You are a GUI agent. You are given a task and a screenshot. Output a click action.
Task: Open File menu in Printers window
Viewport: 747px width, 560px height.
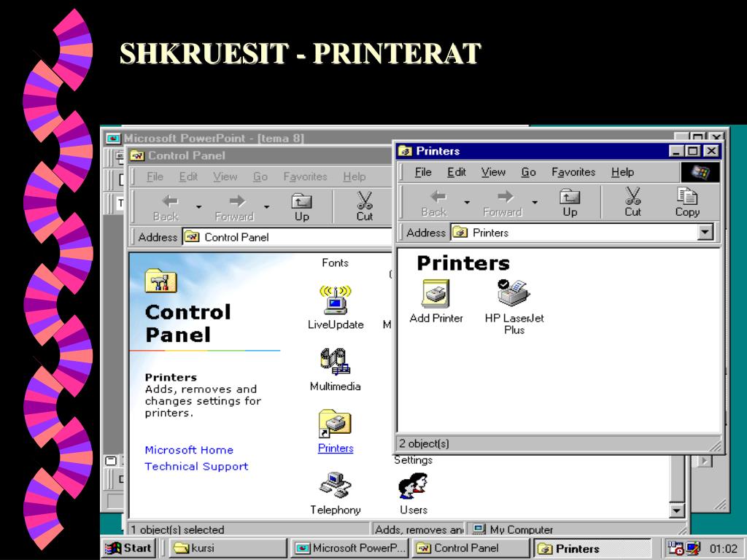[x=423, y=172]
